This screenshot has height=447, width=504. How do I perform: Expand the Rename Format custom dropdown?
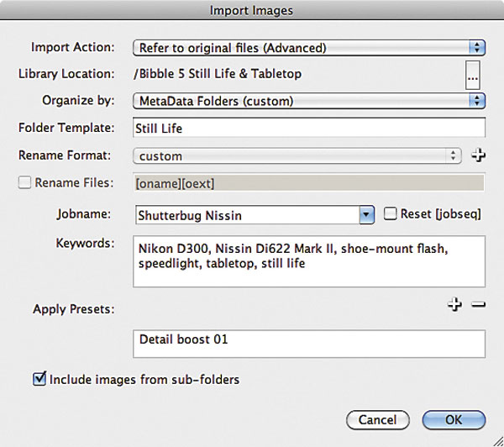[297, 156]
